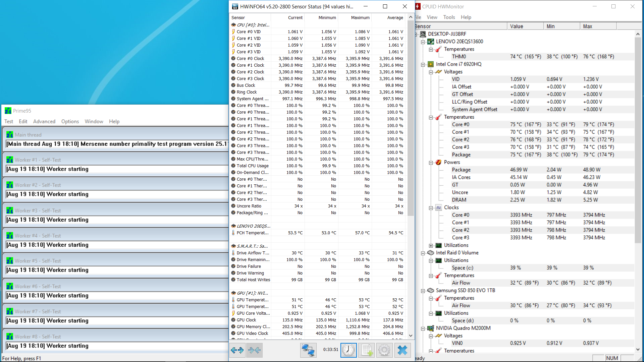This screenshot has height=362, width=644.
Task: Click the flame icon beside Powers in HWMonitor
Action: click(x=438, y=162)
